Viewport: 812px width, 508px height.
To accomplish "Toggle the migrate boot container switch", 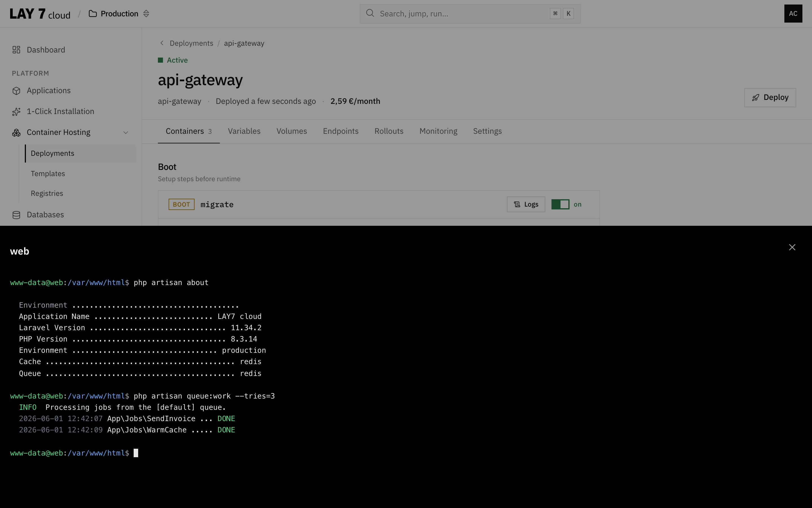I will pos(560,204).
